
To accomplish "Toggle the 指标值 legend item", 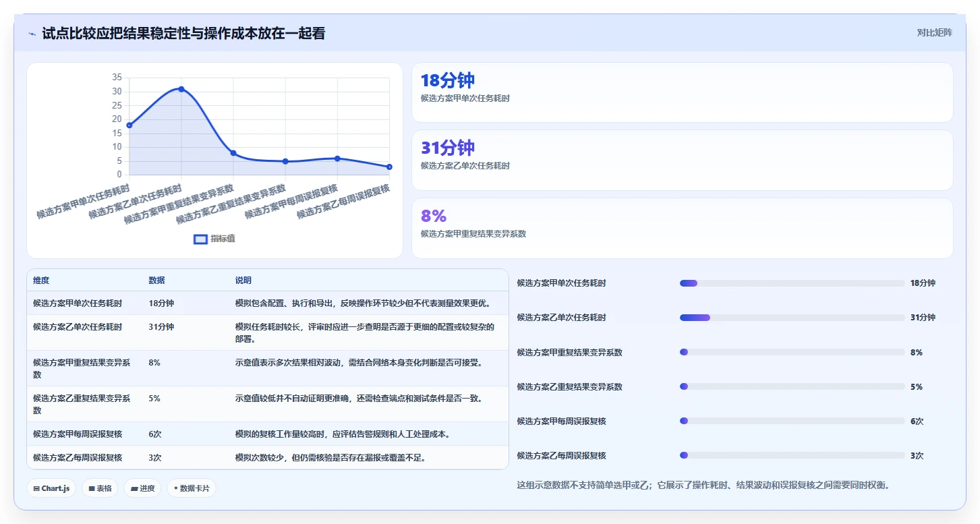I will coord(214,239).
